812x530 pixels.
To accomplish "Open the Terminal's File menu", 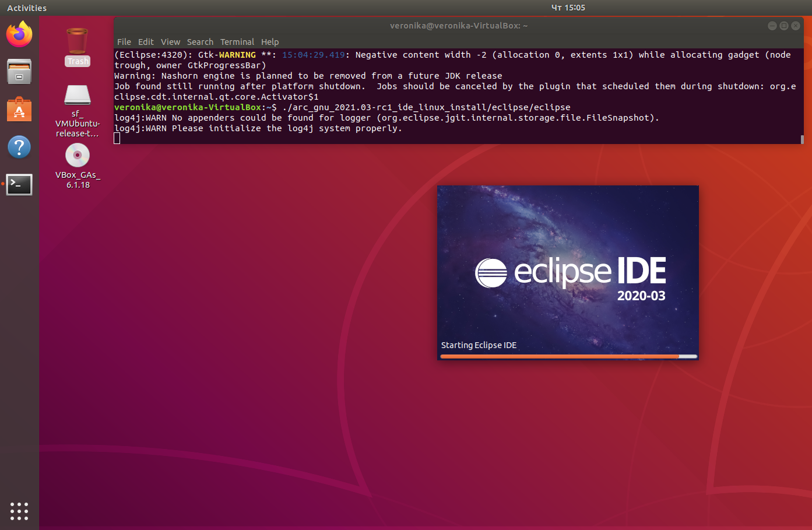I will point(124,41).
